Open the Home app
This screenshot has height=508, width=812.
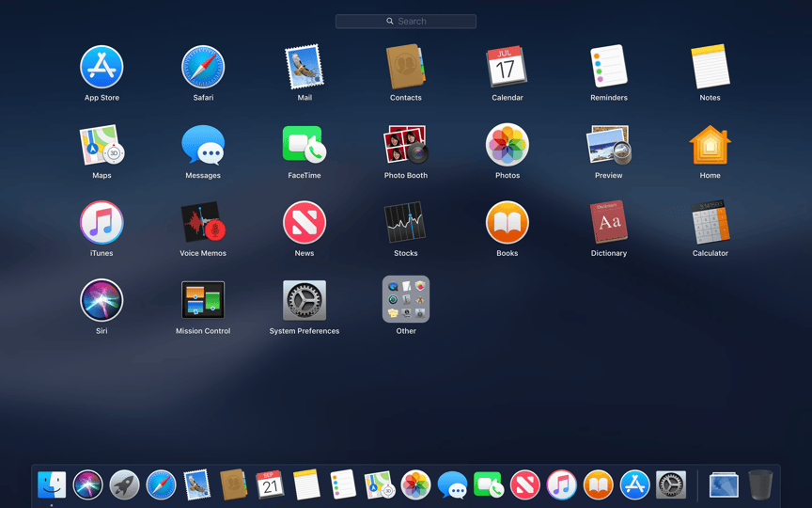710,145
